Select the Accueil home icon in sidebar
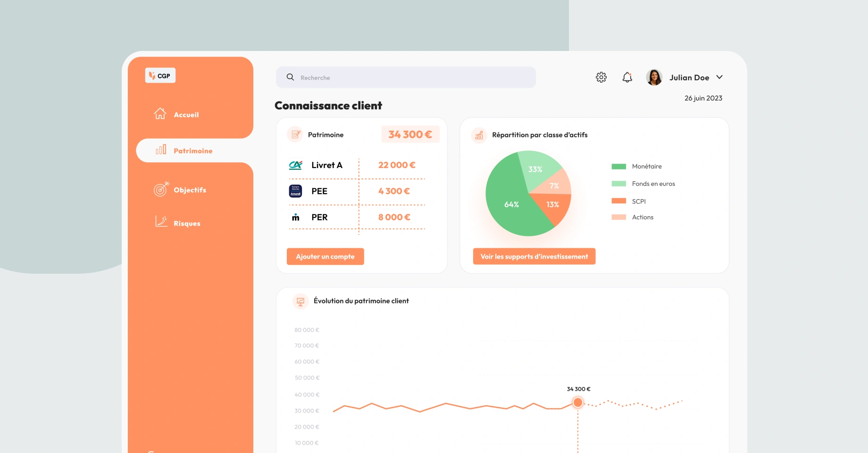Viewport: 868px width, 453px height. pos(160,114)
